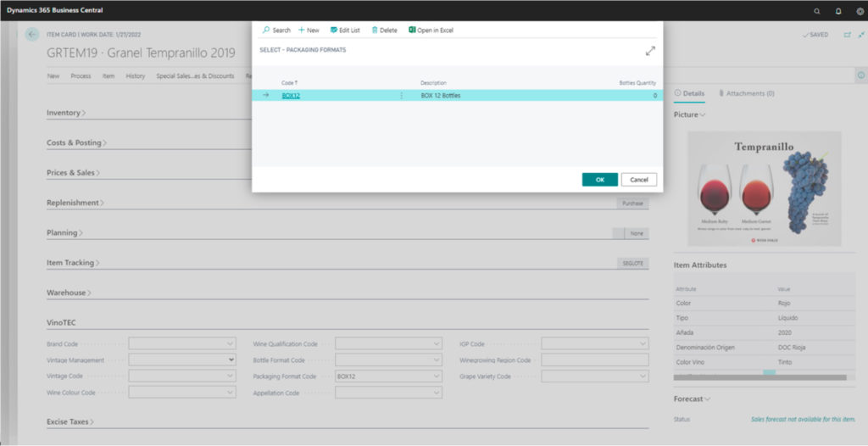Click the Bottles Quantity column header
Screen dimensions: 868x446
[x=637, y=82]
